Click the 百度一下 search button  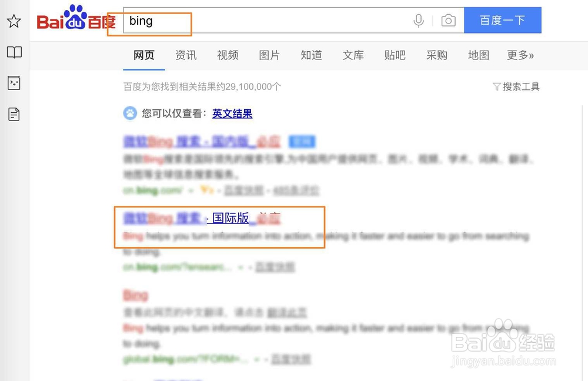[x=503, y=20]
